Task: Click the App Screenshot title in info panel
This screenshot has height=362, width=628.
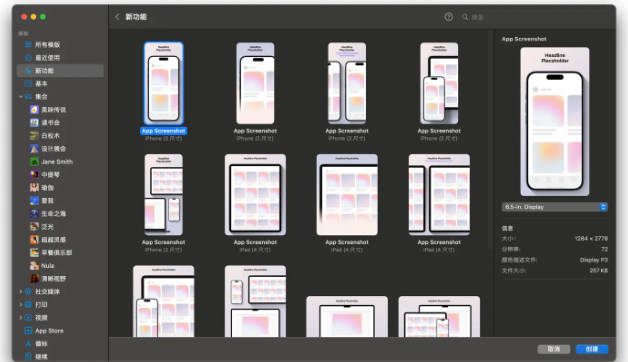Action: point(524,39)
